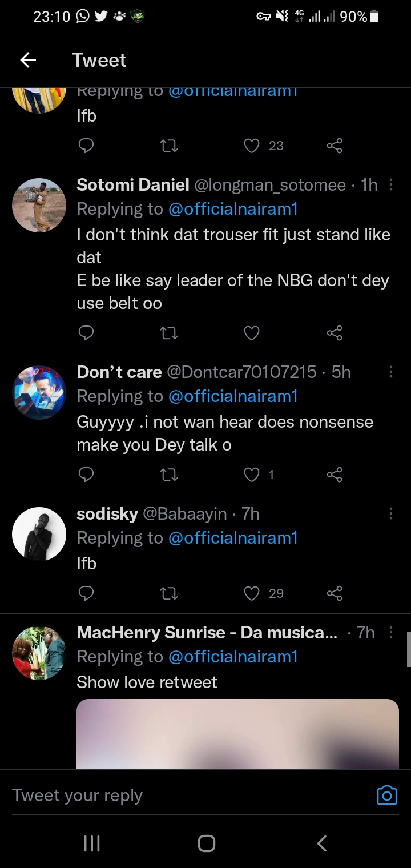This screenshot has width=411, height=868.
Task: Open @officialnairam1 link in MacHenry Sunrise's reply
Action: point(233,657)
